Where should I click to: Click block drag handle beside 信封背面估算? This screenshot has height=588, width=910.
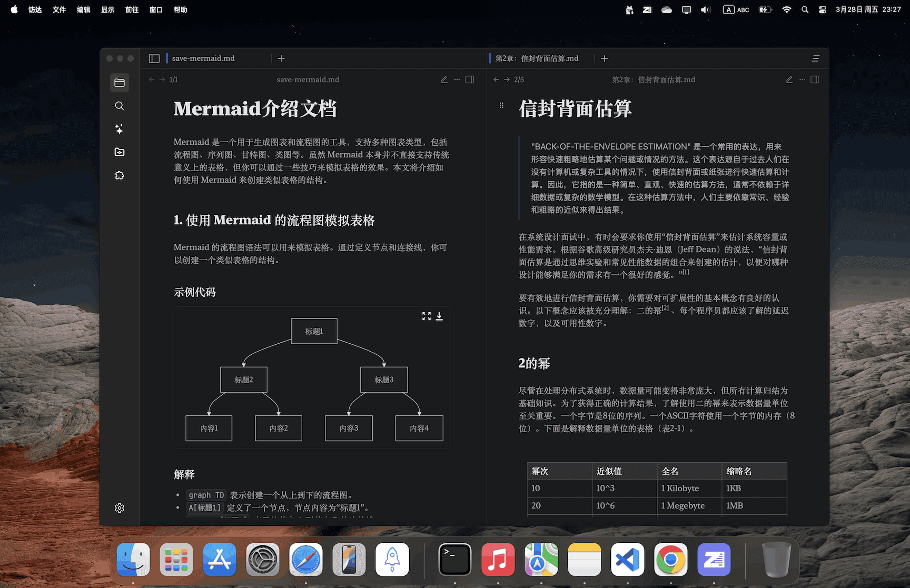pyautogui.click(x=501, y=105)
